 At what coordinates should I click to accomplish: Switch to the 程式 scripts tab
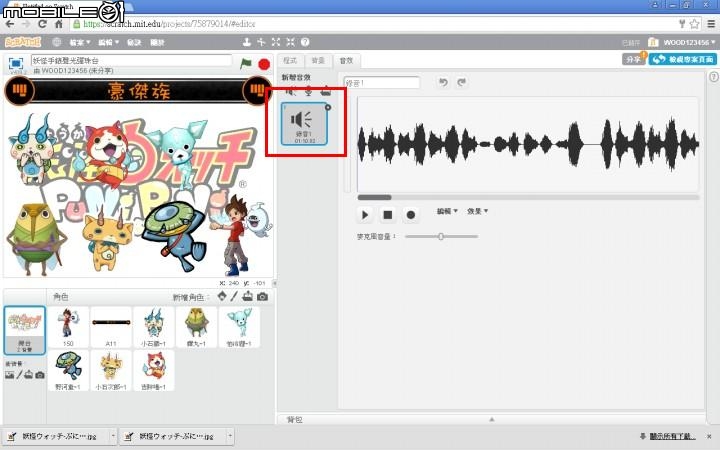pyautogui.click(x=290, y=61)
